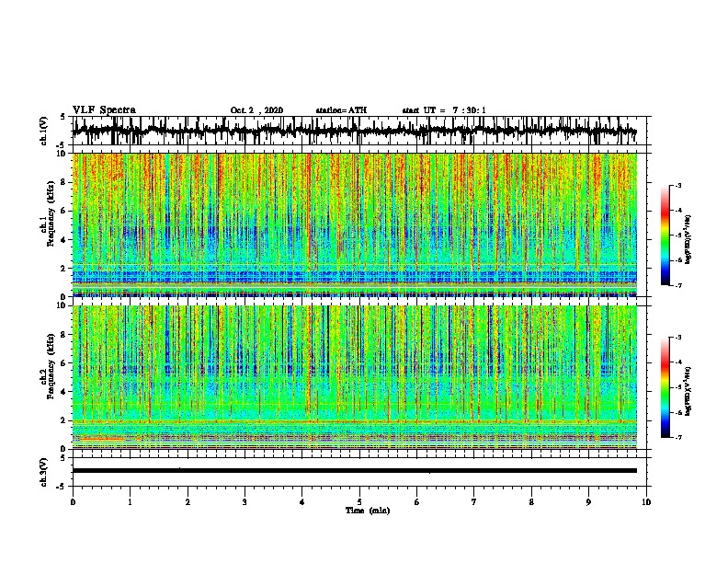Click the "-5" tick on ch.1 colorbar
The height and width of the screenshot is (563, 728).
(x=678, y=236)
